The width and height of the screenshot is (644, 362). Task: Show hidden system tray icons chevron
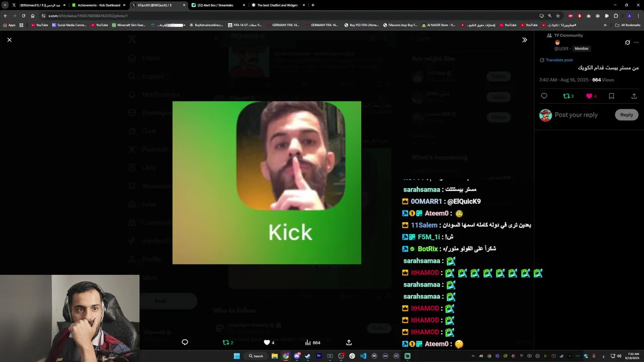pos(472,356)
